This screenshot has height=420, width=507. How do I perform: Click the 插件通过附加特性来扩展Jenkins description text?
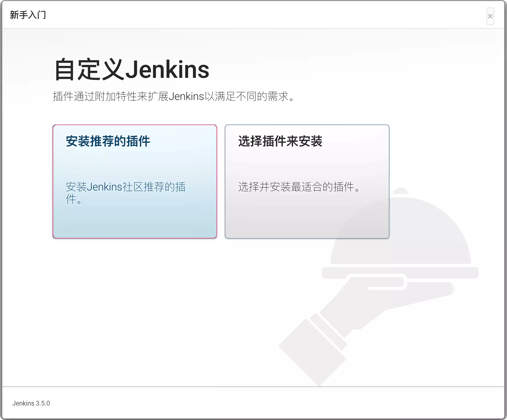174,96
